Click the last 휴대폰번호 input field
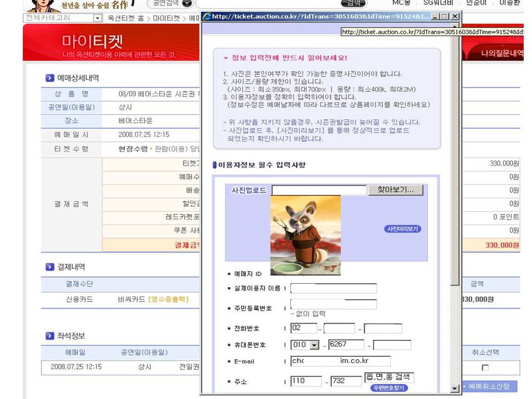Viewport: 532px width, 399px height. 392,345
